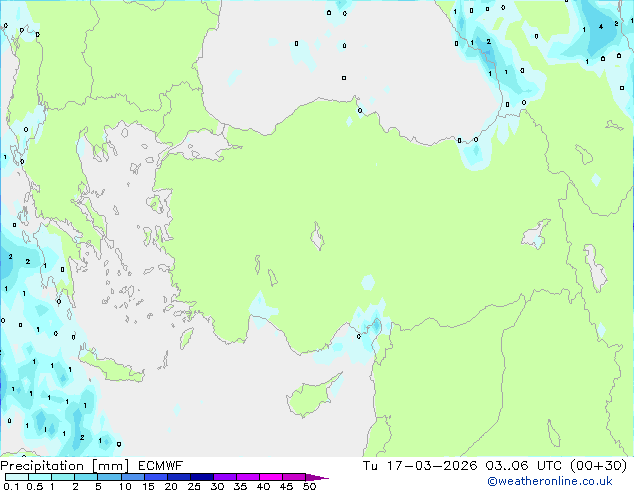The height and width of the screenshot is (490, 634).
Task: Click the 10 to 15 mm legend swatch
Action: click(132, 477)
